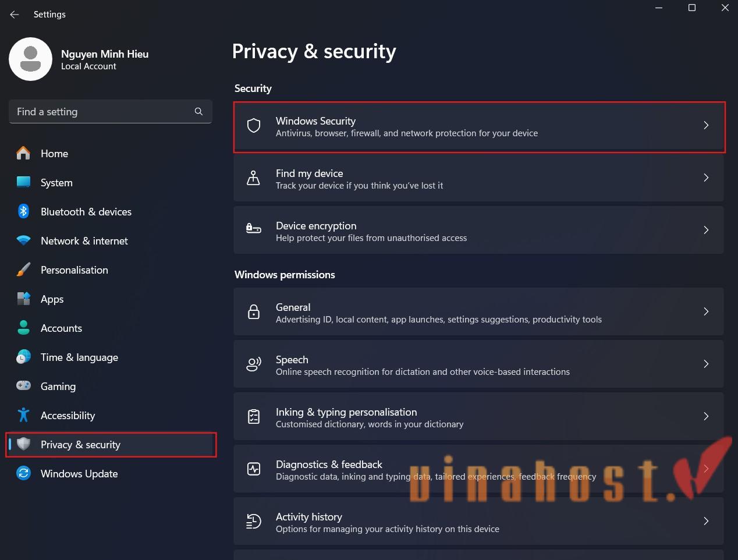Click the Apps icon in sidebar
The height and width of the screenshot is (560, 738).
coord(23,299)
